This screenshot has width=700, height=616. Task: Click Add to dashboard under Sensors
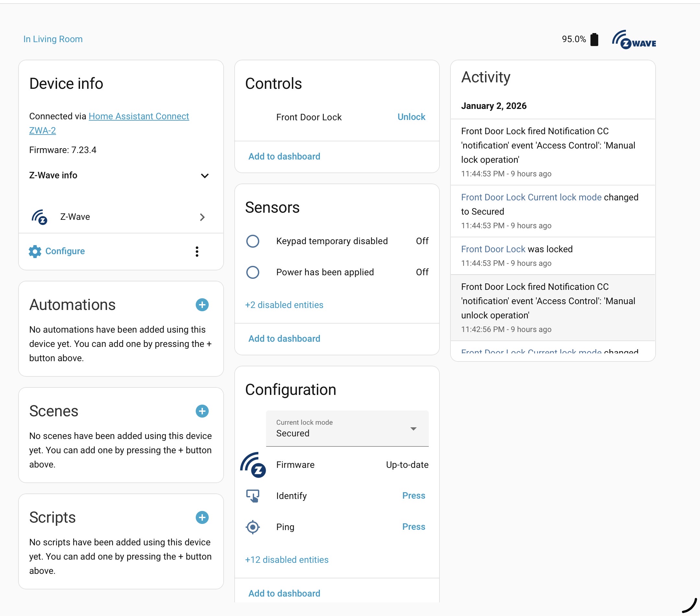point(284,338)
